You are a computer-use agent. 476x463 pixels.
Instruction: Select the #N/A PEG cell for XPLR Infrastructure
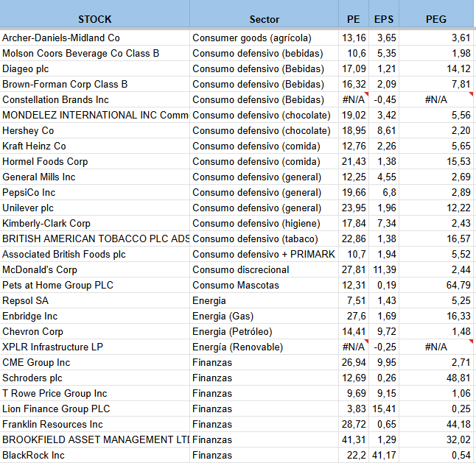[x=436, y=347]
